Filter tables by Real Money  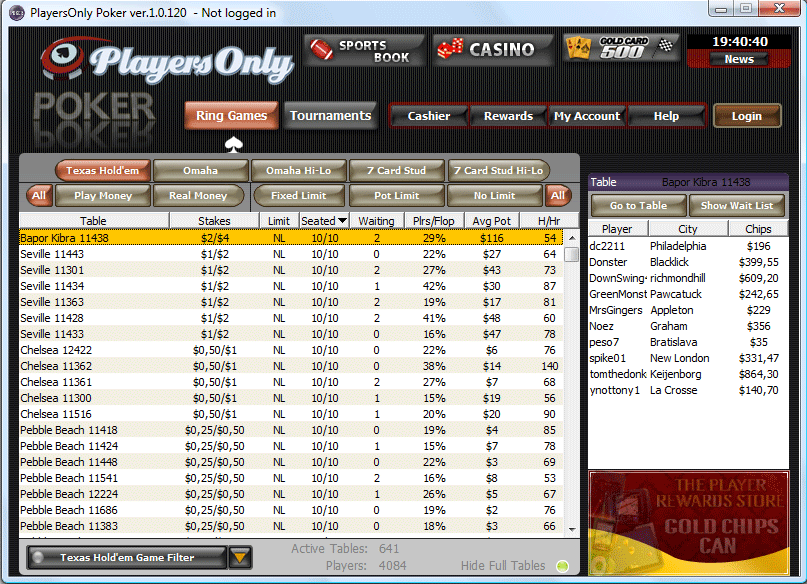pos(198,196)
